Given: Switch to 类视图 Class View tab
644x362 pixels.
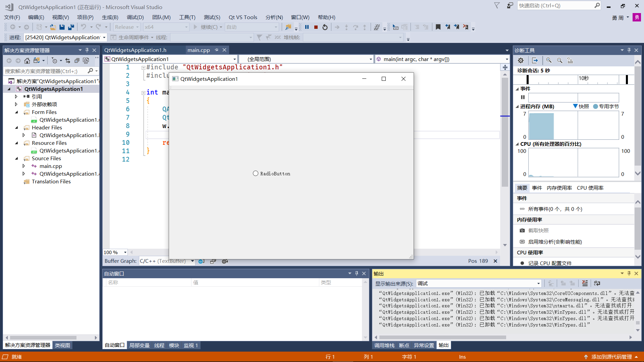Looking at the screenshot, I should [x=62, y=345].
